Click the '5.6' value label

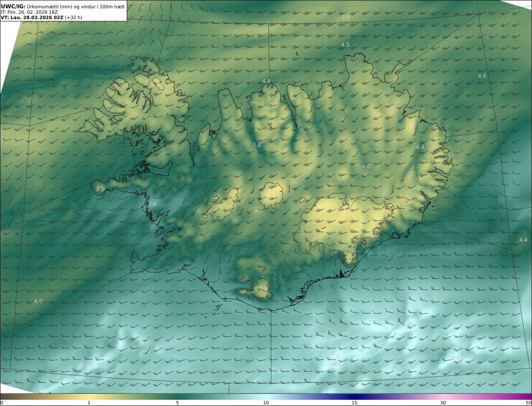tap(257, 145)
